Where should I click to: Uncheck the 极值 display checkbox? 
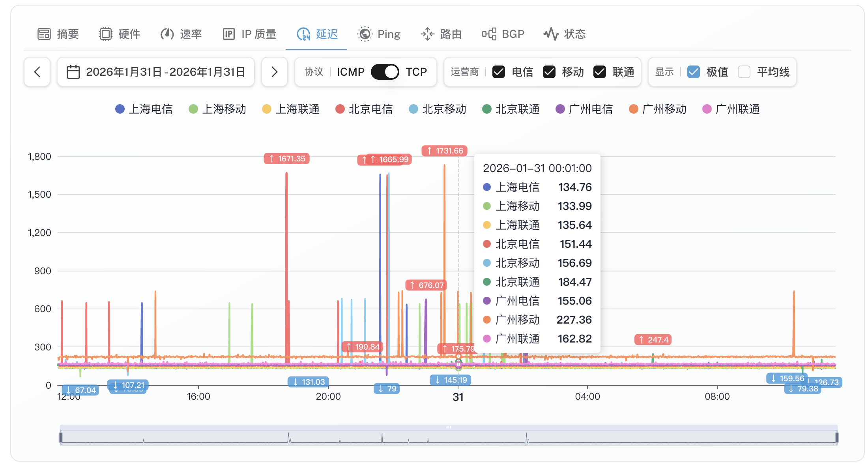point(693,72)
